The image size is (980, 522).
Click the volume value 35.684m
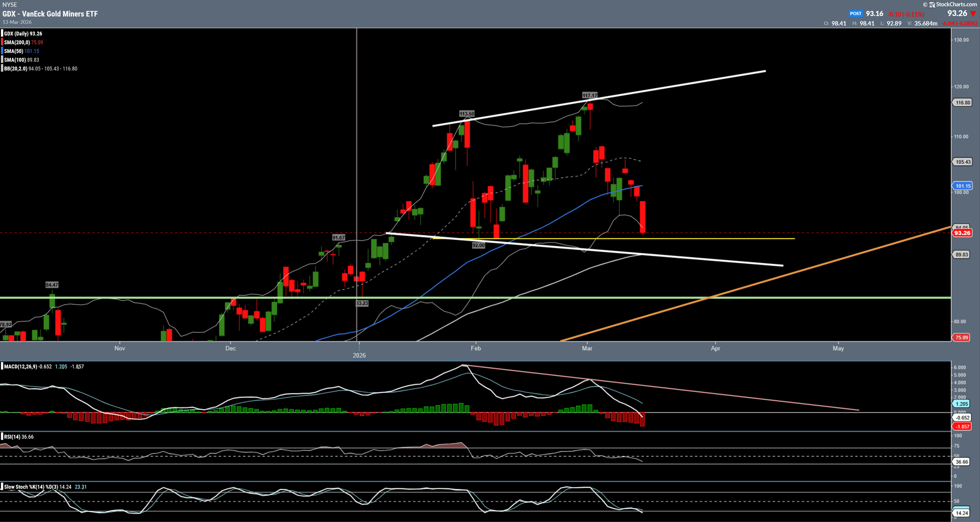[926, 23]
